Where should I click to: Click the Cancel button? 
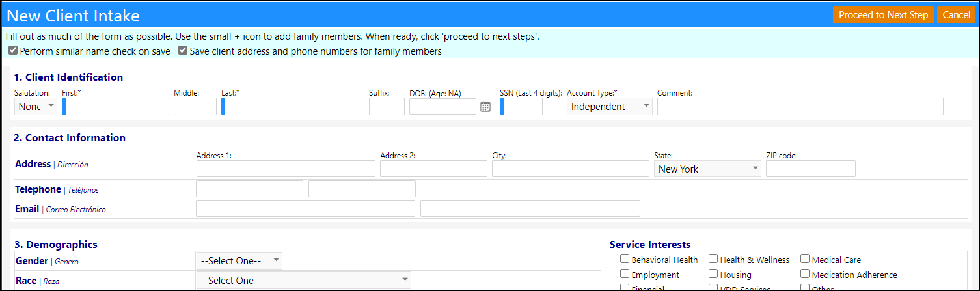click(956, 15)
